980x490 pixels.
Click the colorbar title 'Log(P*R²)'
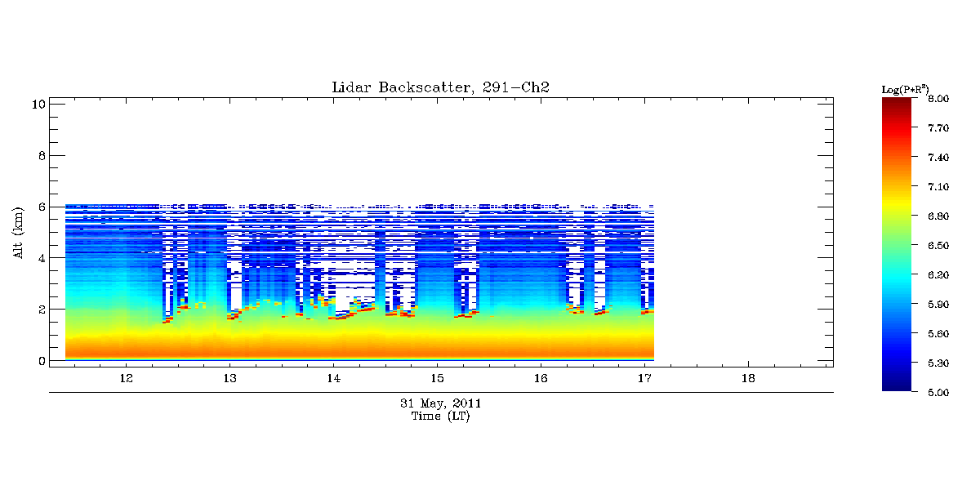(x=906, y=88)
